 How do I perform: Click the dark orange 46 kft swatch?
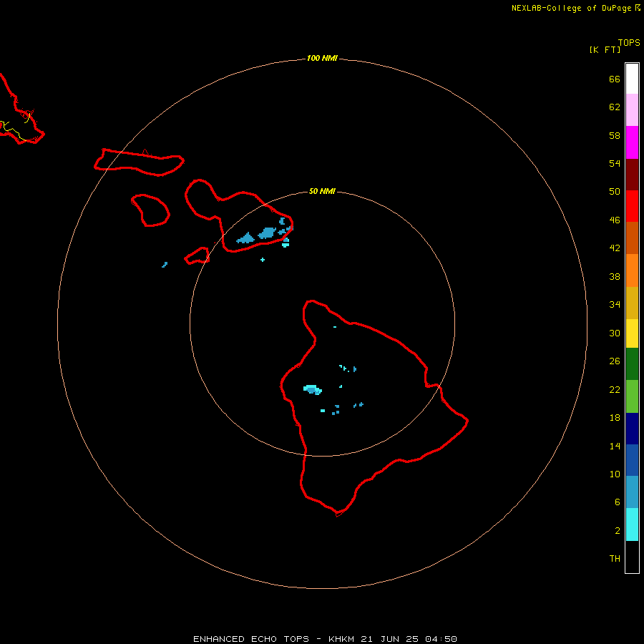click(632, 238)
